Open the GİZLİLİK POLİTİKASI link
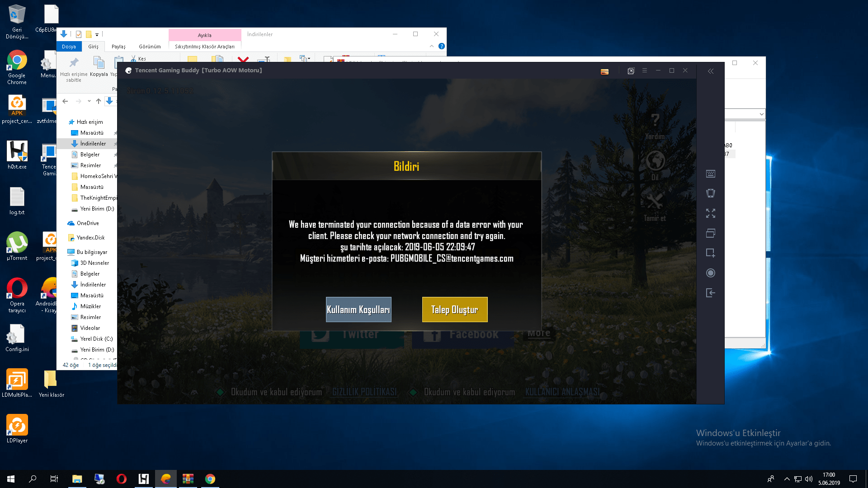Screen dimensions: 868x488 [364, 392]
